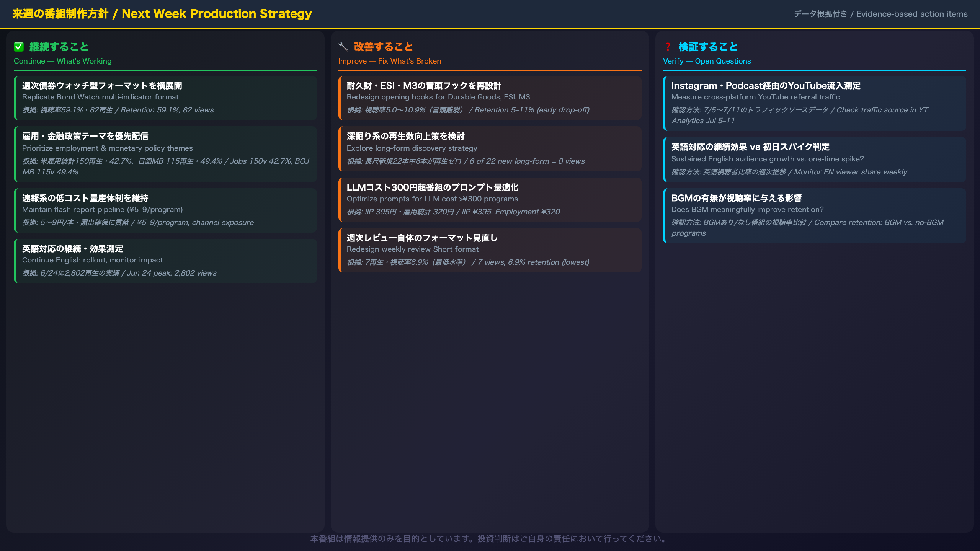Click the wrench icon beside 改善すること
The width and height of the screenshot is (980, 551).
coord(343,47)
